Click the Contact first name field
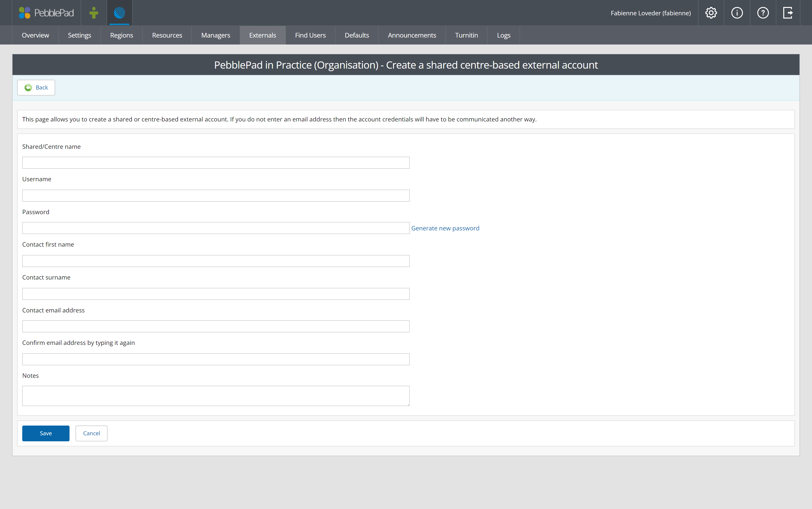This screenshot has height=509, width=812. click(216, 261)
